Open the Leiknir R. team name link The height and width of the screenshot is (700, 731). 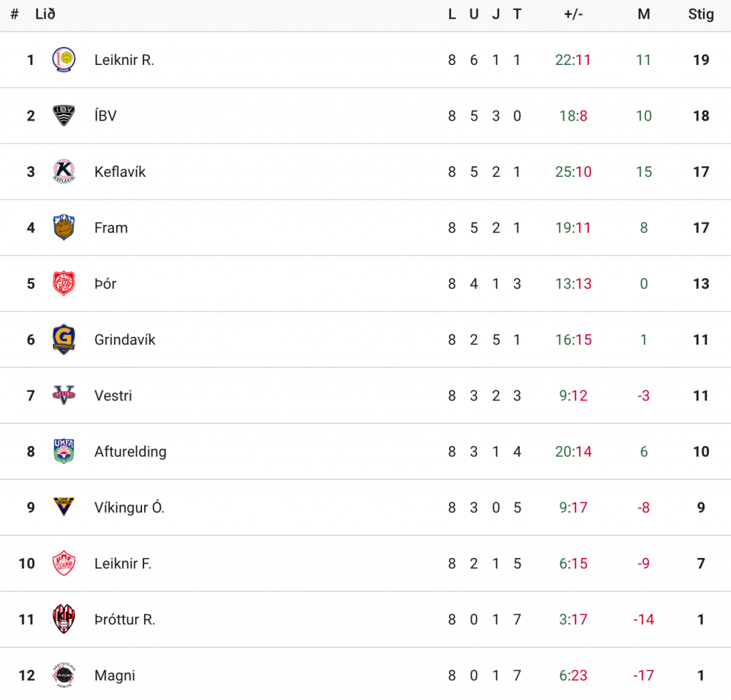(x=124, y=60)
